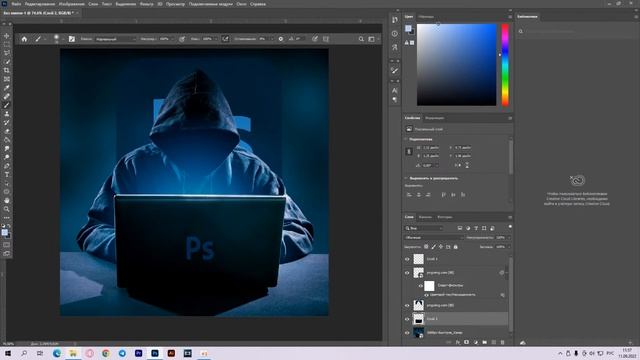640x360 pixels.
Task: Open Google Chrome from taskbar
Action: click(106, 353)
